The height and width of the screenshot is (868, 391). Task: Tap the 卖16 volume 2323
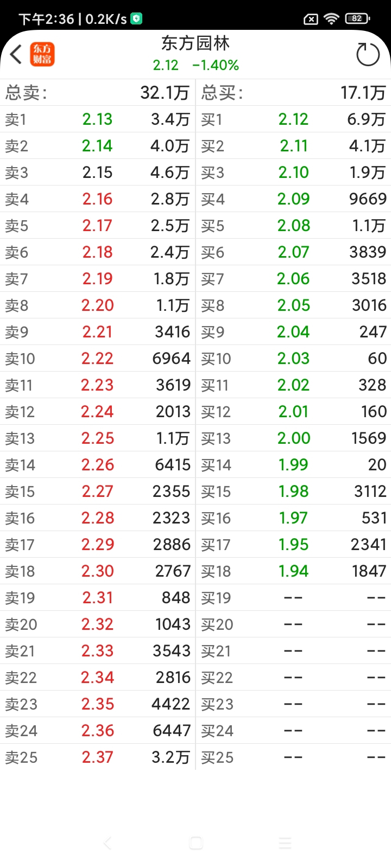tap(172, 518)
